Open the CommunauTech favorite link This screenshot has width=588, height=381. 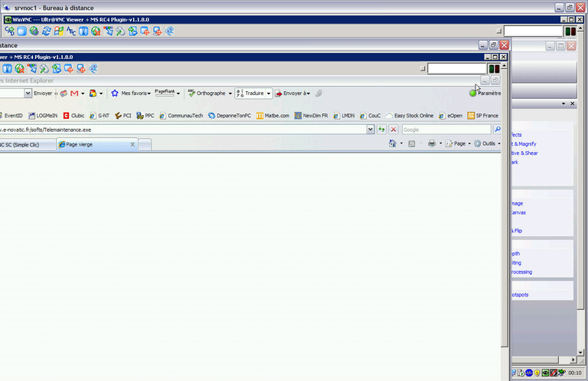(x=181, y=116)
